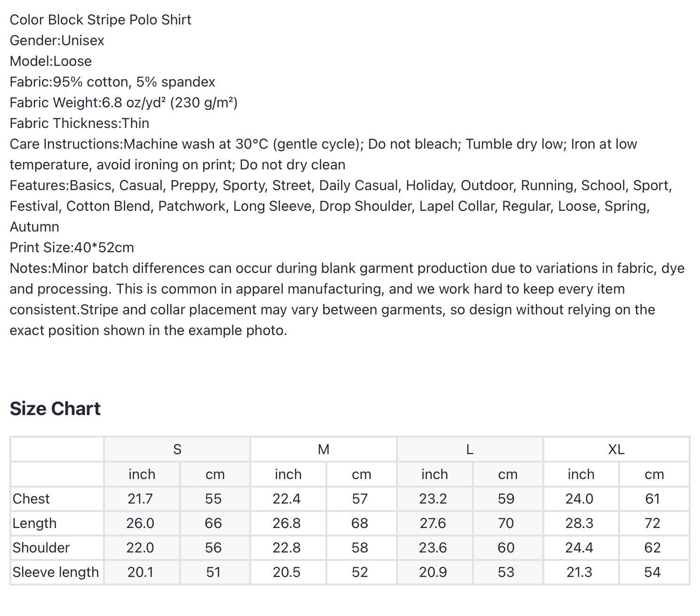Click the S chest value 21.7 inch cell
Screen dimensions: 700x616
pos(142,499)
